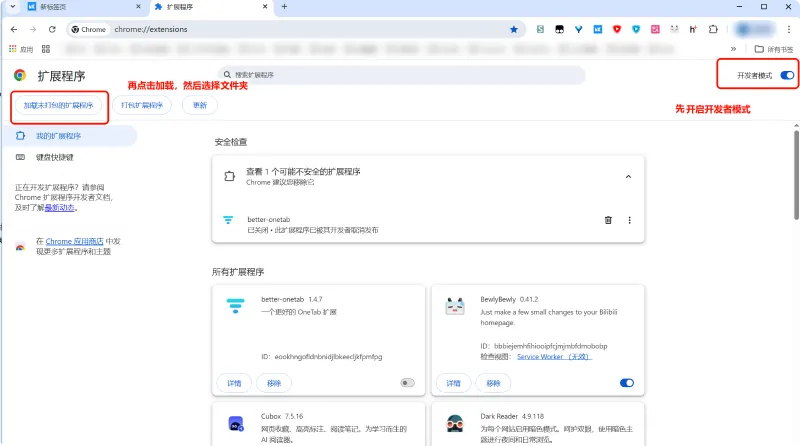
Task: Click the black extension icon next to green S
Action: pyautogui.click(x=559, y=30)
